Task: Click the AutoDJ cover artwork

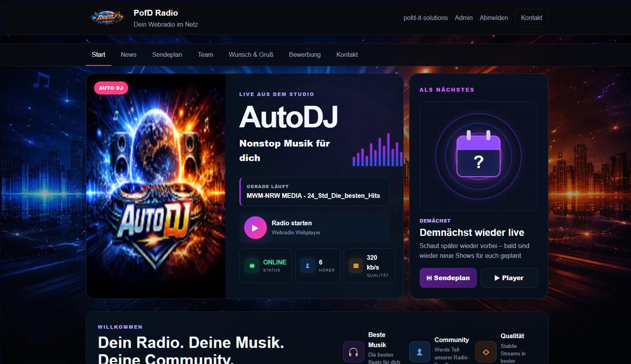Action: [x=156, y=186]
